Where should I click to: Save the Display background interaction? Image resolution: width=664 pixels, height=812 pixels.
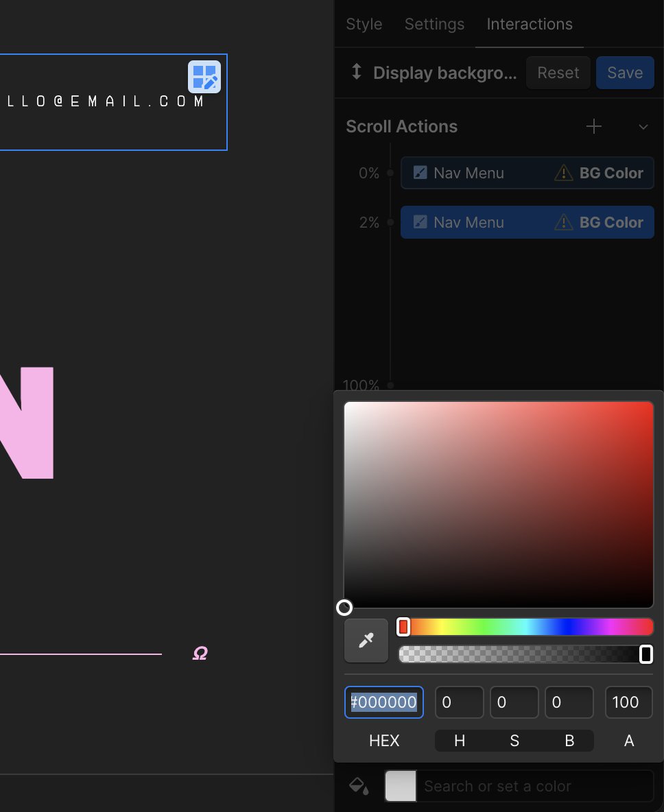[x=624, y=72]
